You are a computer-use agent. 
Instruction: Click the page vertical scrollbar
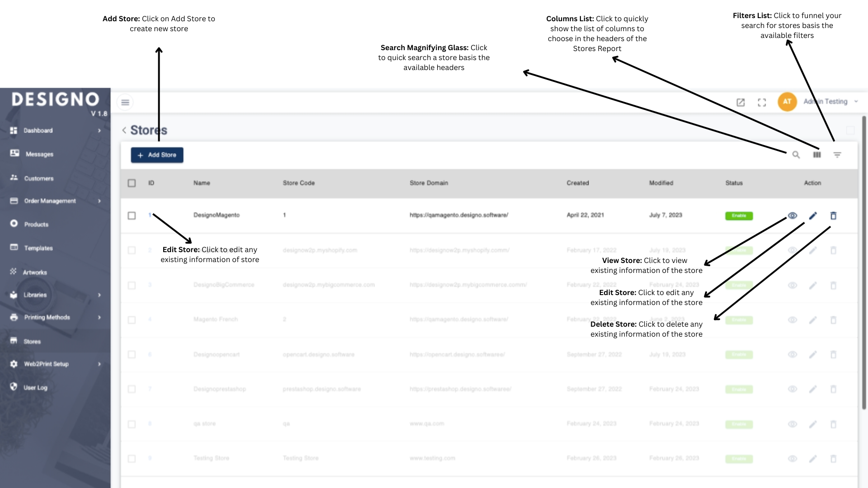pyautogui.click(x=864, y=262)
